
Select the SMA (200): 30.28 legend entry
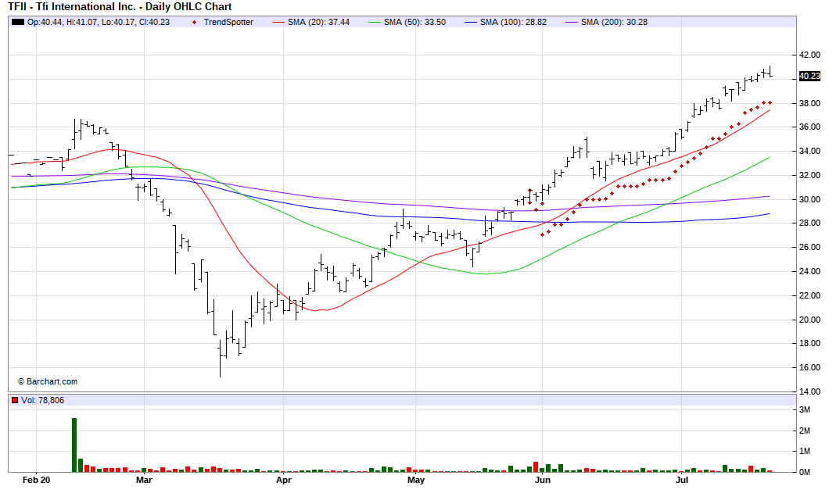[x=614, y=22]
